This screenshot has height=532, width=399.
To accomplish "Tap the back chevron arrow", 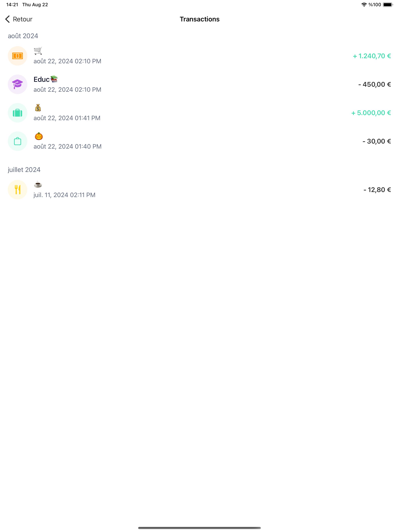I will pos(7,19).
